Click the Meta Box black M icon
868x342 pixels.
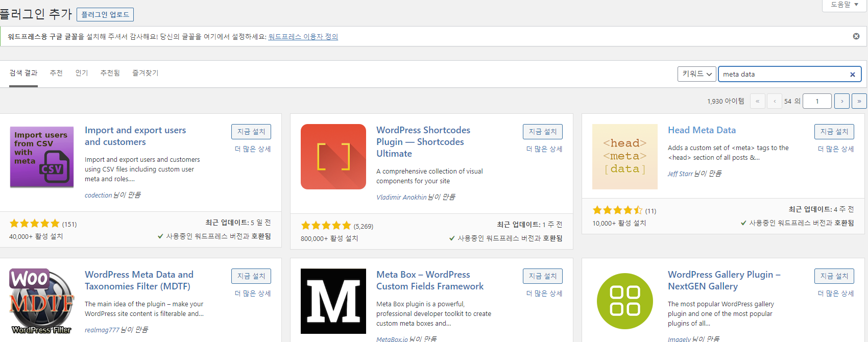(333, 301)
